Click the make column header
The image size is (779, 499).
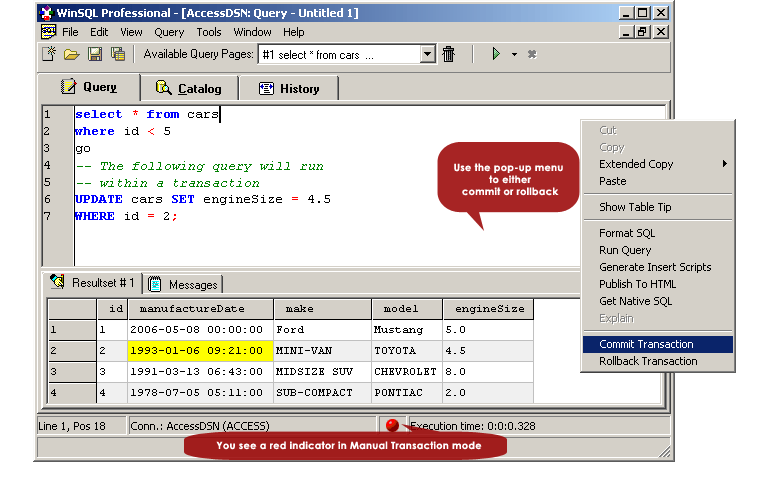click(322, 309)
